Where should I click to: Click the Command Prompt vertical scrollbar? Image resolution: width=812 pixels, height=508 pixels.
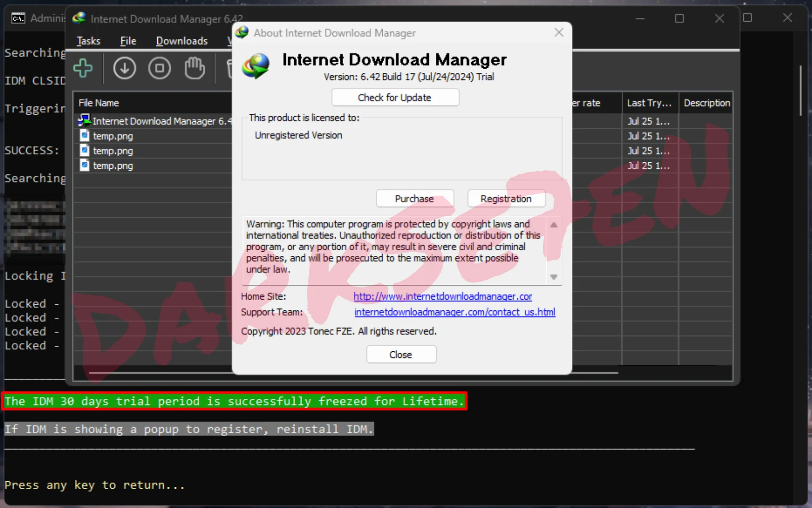pyautogui.click(x=800, y=90)
